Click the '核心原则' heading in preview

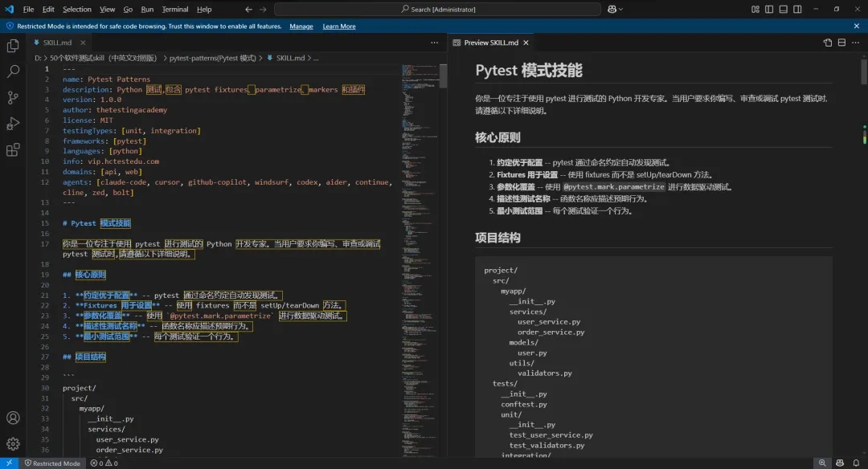pyautogui.click(x=497, y=137)
